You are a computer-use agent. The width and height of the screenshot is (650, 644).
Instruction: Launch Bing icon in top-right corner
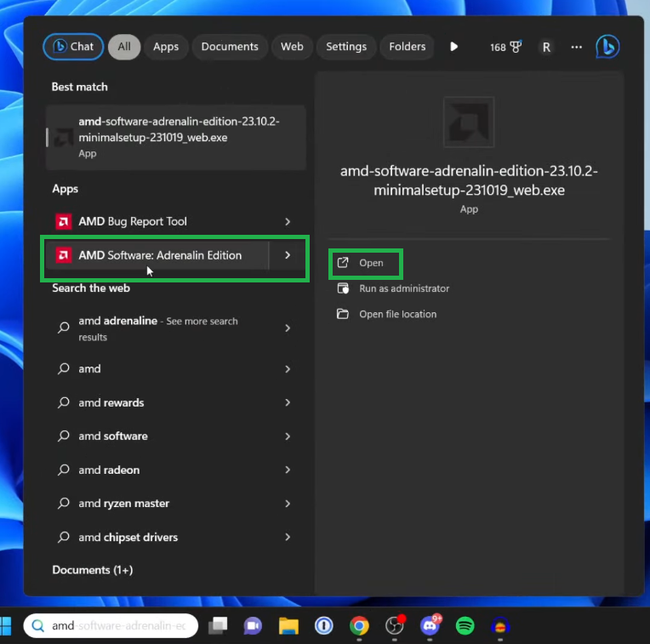point(607,47)
